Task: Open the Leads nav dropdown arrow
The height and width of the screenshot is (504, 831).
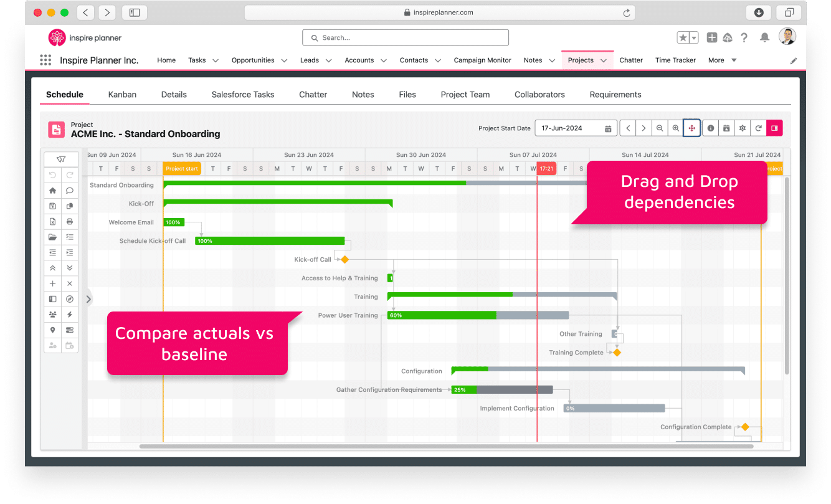Action: pos(328,60)
